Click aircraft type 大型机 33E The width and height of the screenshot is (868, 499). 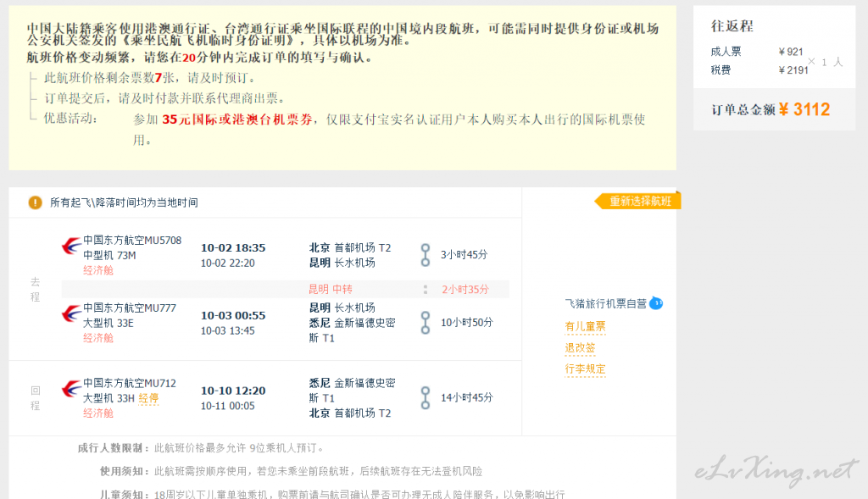click(x=108, y=323)
